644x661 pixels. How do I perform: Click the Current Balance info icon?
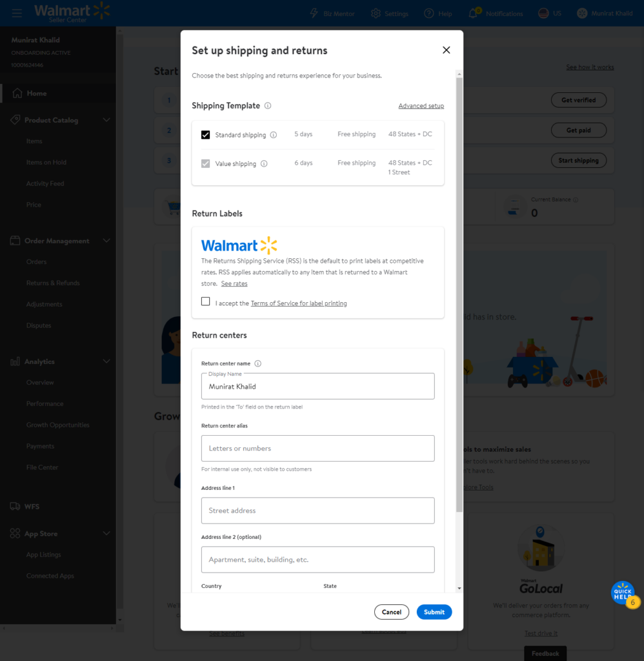[x=576, y=200]
